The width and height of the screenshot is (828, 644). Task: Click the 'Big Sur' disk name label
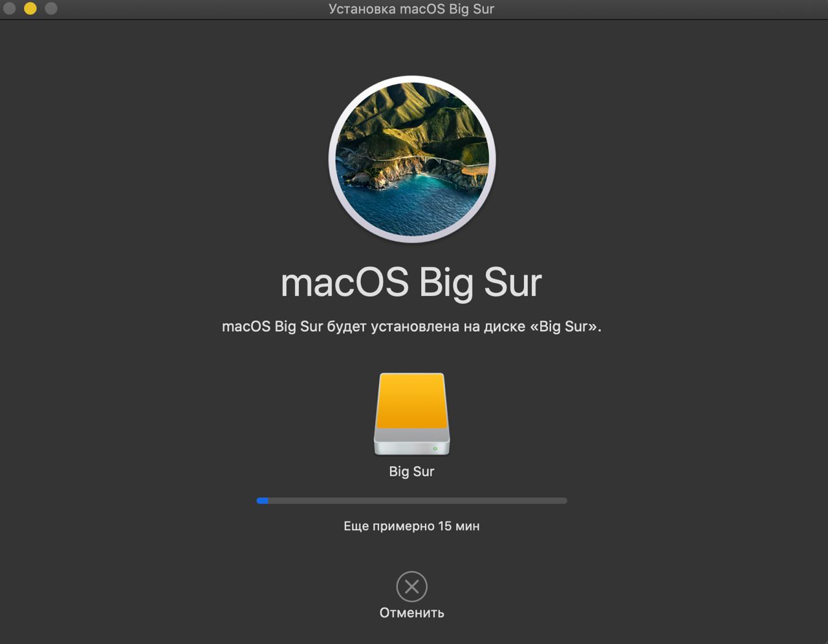(x=411, y=471)
